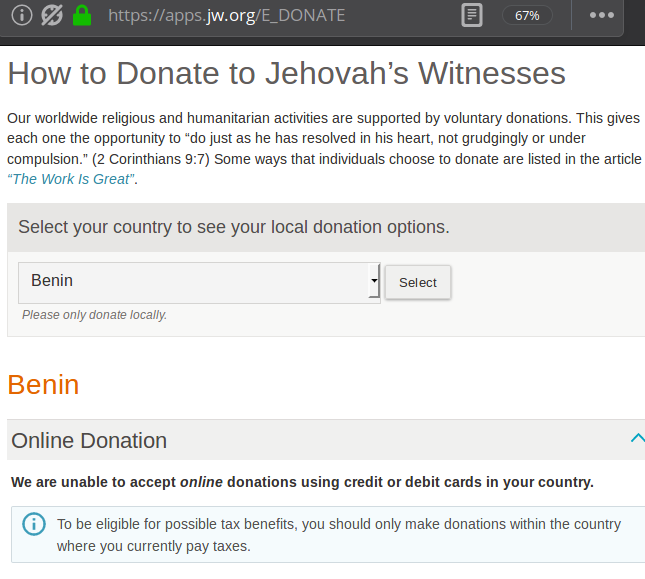Open the country dropdown showing Benin

pos(198,282)
